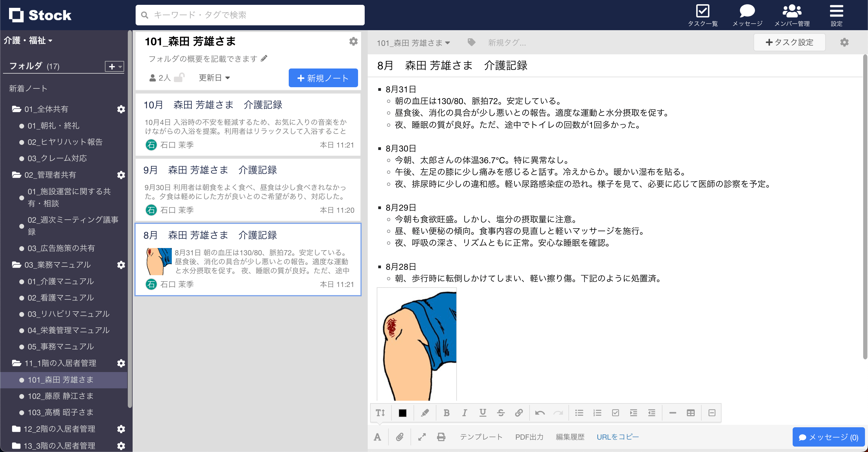
Task: Redo the last edit
Action: (559, 412)
